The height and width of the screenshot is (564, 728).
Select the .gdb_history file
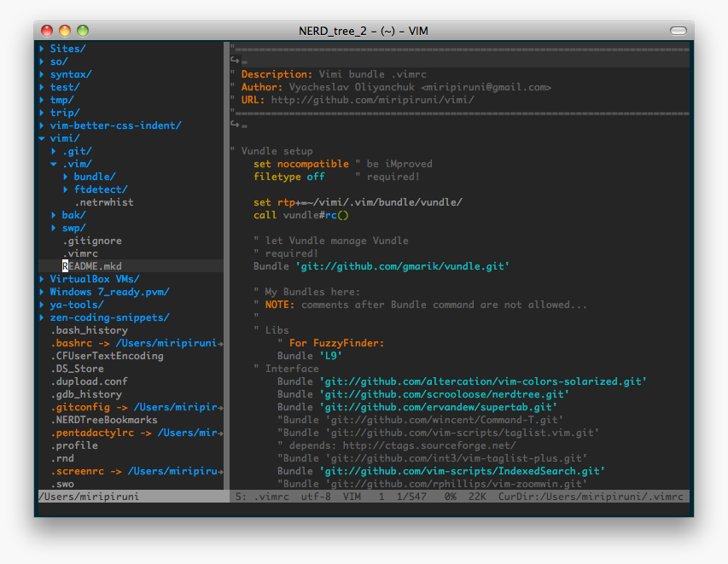coord(86,394)
